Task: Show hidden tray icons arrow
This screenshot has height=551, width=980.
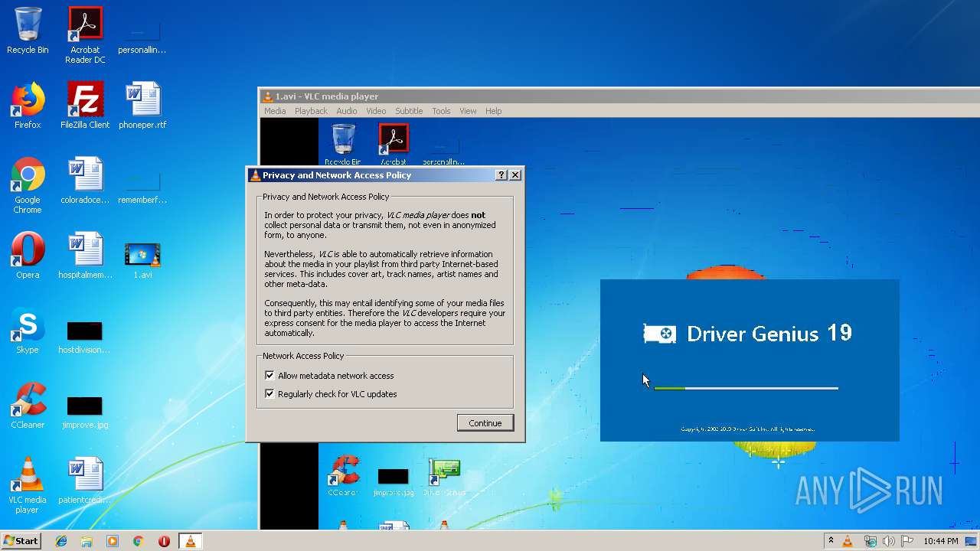Action: [x=831, y=541]
